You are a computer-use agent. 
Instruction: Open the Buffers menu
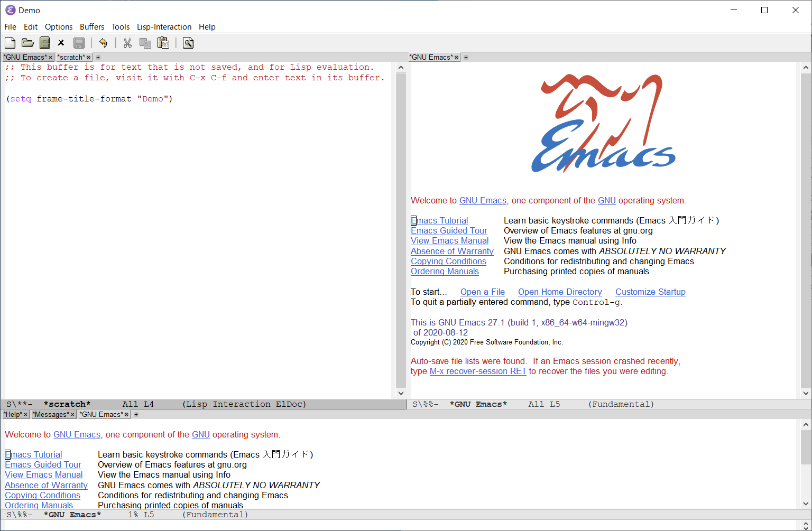pyautogui.click(x=92, y=27)
